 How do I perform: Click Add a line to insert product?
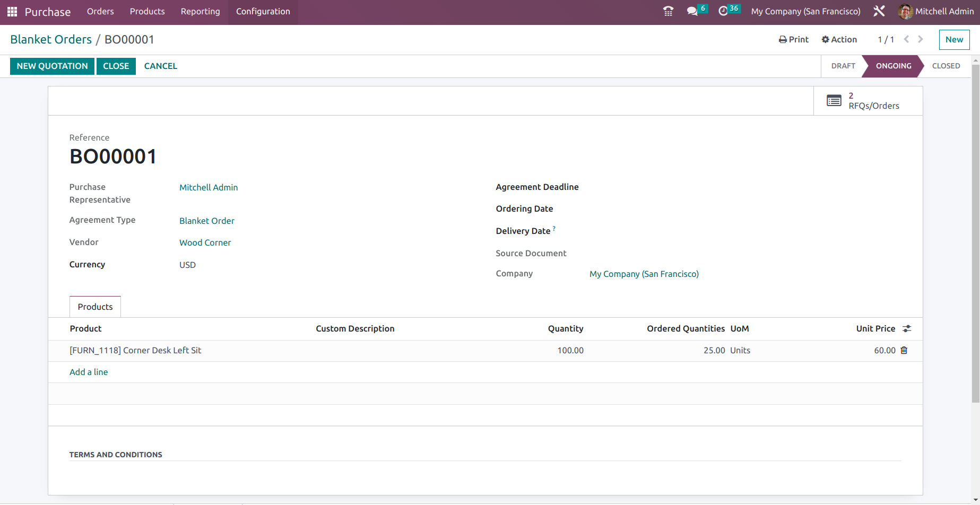tap(88, 372)
